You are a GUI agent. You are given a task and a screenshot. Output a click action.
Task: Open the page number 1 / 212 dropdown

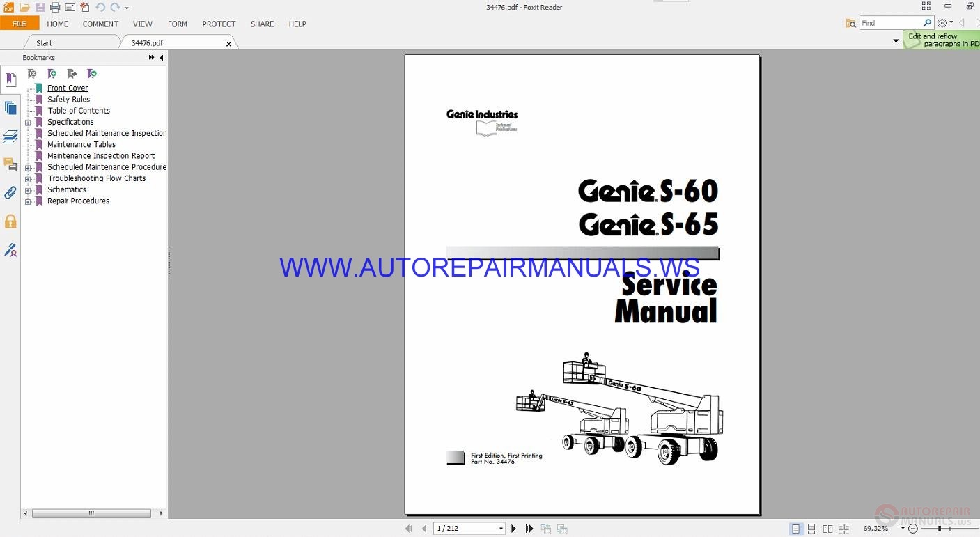click(x=501, y=529)
